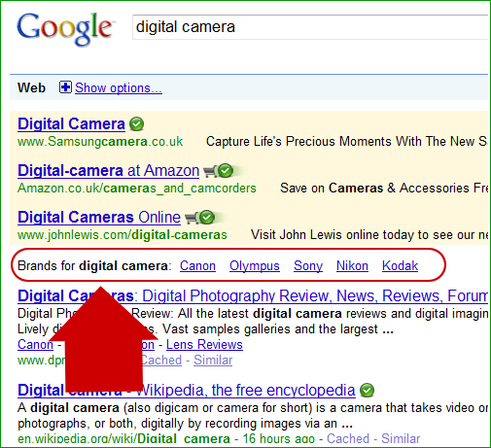Image resolution: width=491 pixels, height=448 pixels.
Task: Select the Canon brand link
Action: coord(197,266)
